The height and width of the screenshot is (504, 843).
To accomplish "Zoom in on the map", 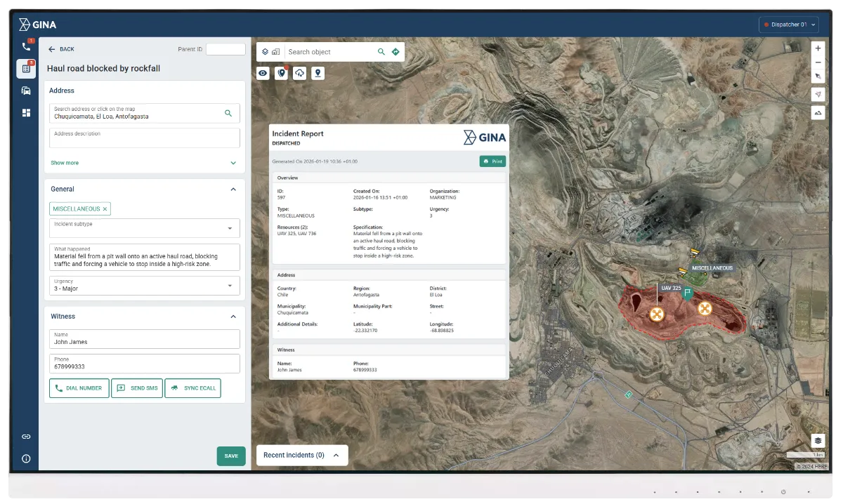I will coord(818,48).
